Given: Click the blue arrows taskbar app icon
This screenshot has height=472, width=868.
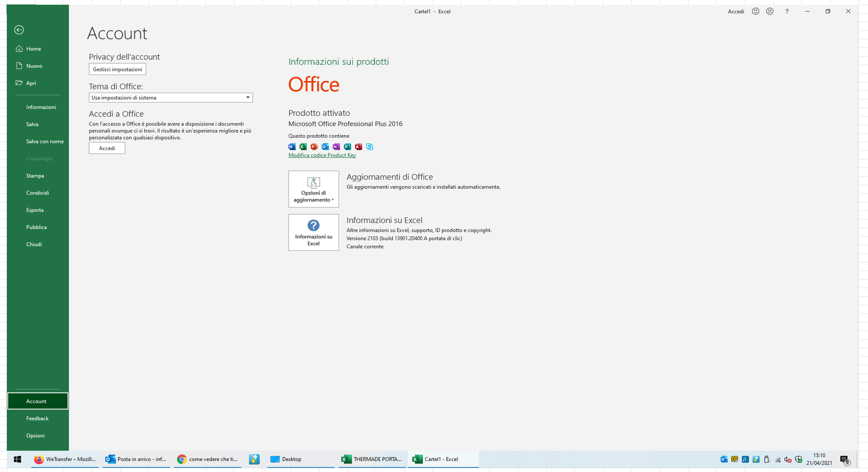Looking at the screenshot, I should [x=254, y=459].
